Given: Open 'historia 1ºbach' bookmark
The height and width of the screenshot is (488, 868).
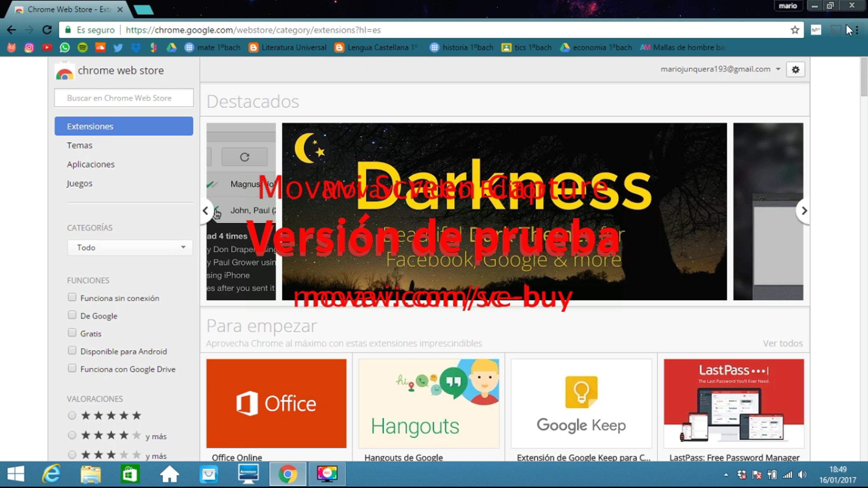Looking at the screenshot, I should (461, 47).
